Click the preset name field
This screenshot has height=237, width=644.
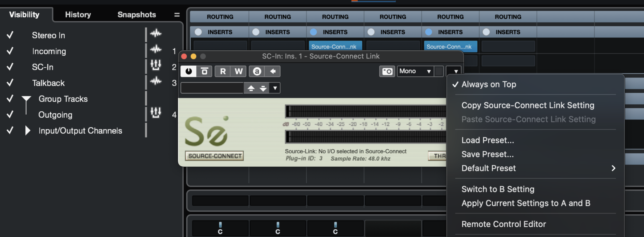[x=212, y=88]
